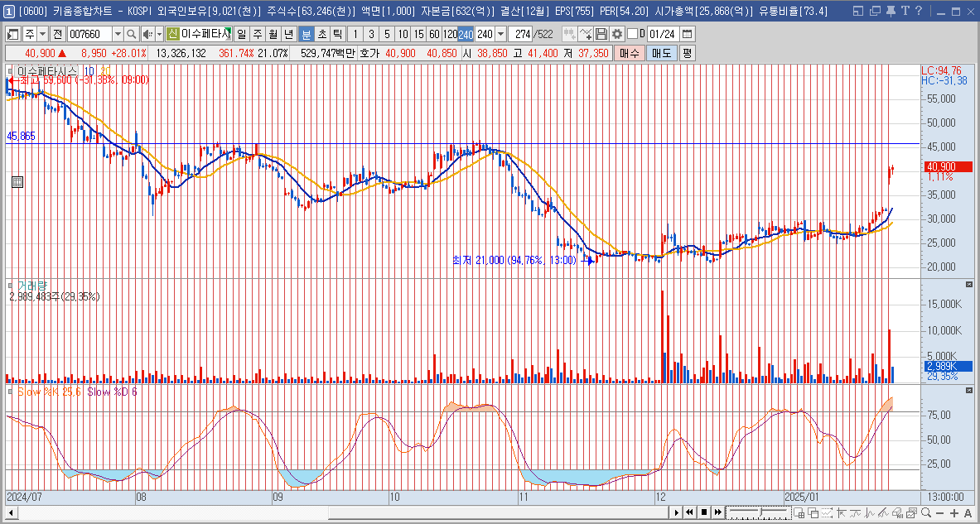Viewport: 980px width, 524px height.
Task: Select the 전 button in toolbar
Action: 56,34
